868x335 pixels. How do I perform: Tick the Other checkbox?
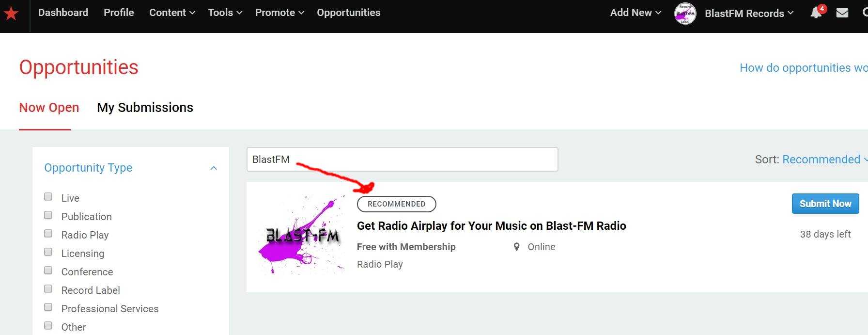click(x=48, y=326)
